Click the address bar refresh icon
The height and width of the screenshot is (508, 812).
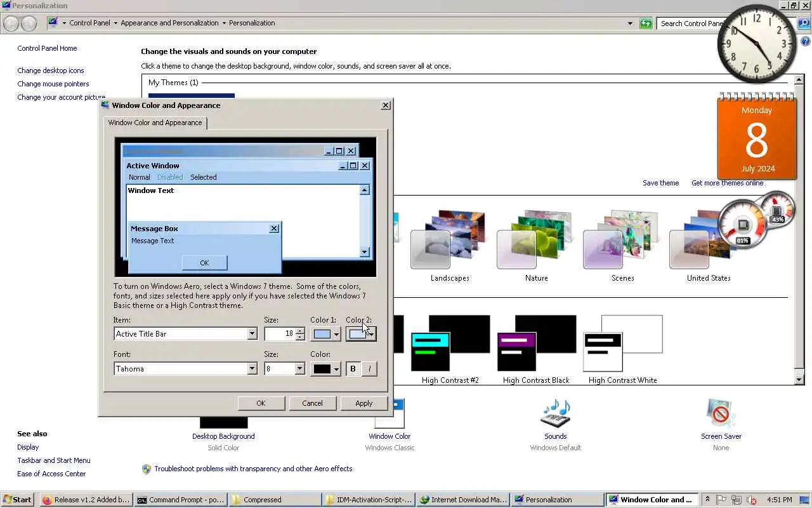(646, 23)
